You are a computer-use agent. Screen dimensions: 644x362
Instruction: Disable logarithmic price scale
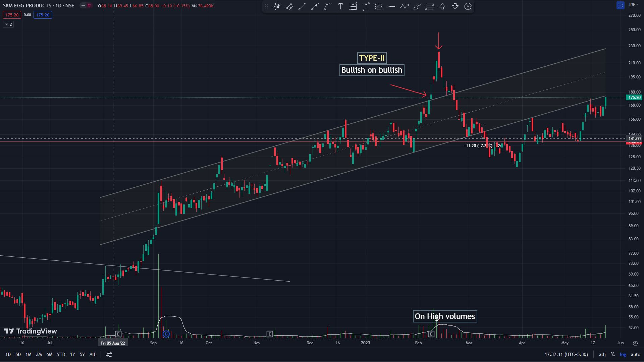[623, 354]
